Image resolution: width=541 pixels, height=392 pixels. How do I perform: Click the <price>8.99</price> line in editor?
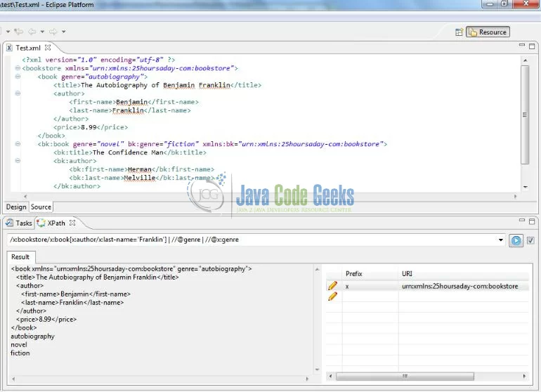[91, 127]
